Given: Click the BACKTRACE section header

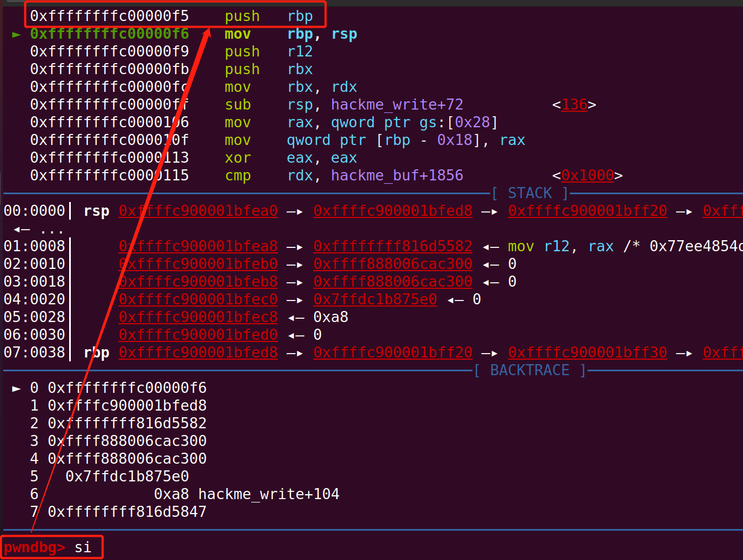Looking at the screenshot, I should point(529,370).
